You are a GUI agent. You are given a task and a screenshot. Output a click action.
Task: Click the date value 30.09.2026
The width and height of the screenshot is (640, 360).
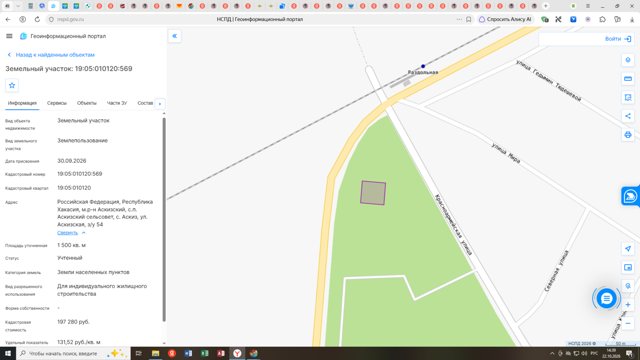click(x=71, y=161)
